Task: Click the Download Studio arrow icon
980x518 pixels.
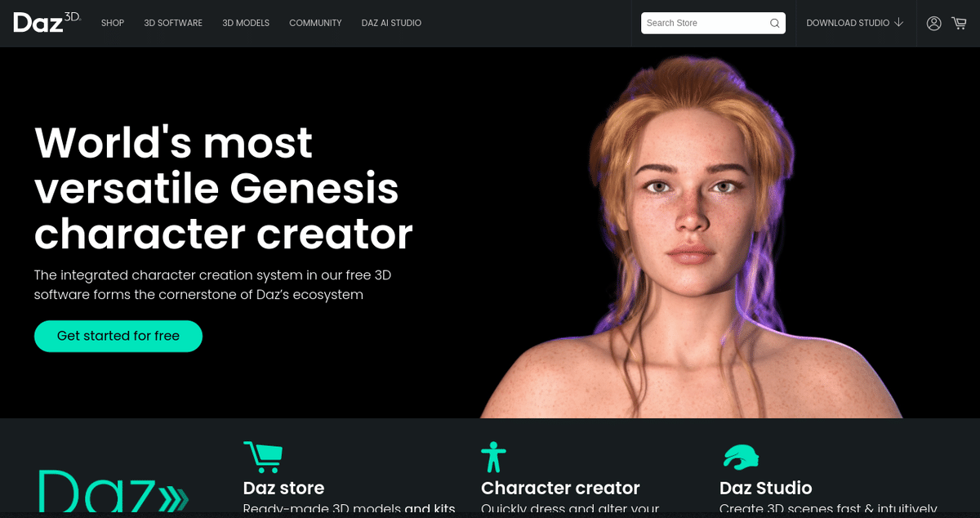Action: tap(898, 22)
